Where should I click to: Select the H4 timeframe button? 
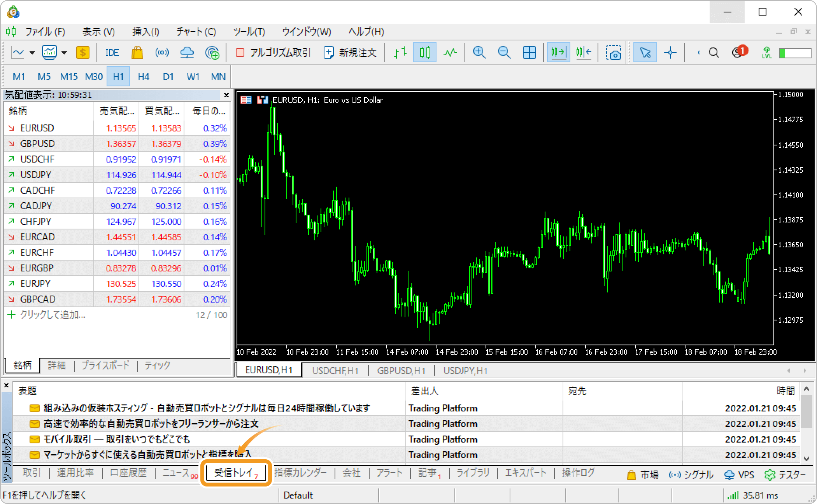(x=143, y=77)
